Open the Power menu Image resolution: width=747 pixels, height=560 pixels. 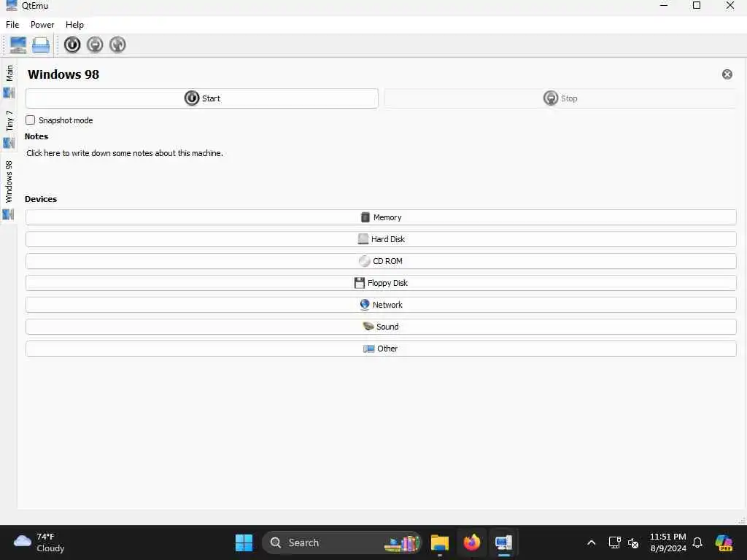(x=42, y=25)
